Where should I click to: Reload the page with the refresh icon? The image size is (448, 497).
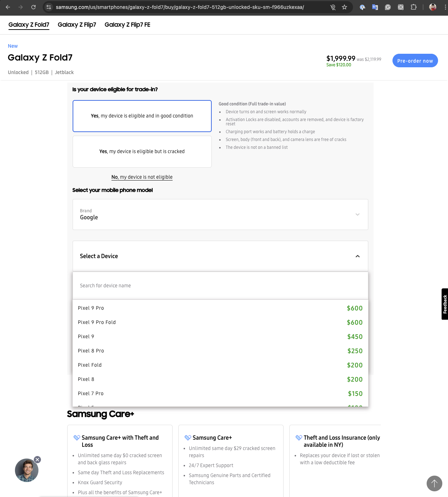33,7
